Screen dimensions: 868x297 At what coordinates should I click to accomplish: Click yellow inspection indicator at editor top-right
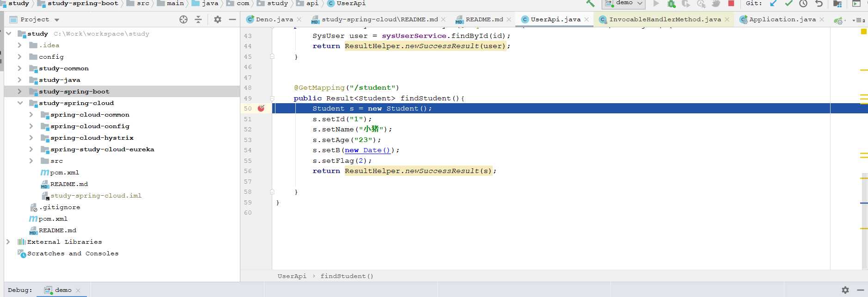[x=863, y=31]
